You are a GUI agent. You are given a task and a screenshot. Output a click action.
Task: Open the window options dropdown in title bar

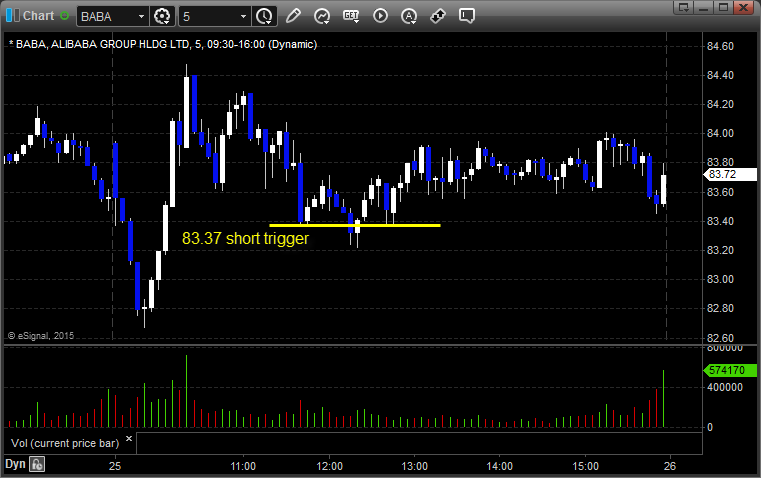(x=684, y=7)
